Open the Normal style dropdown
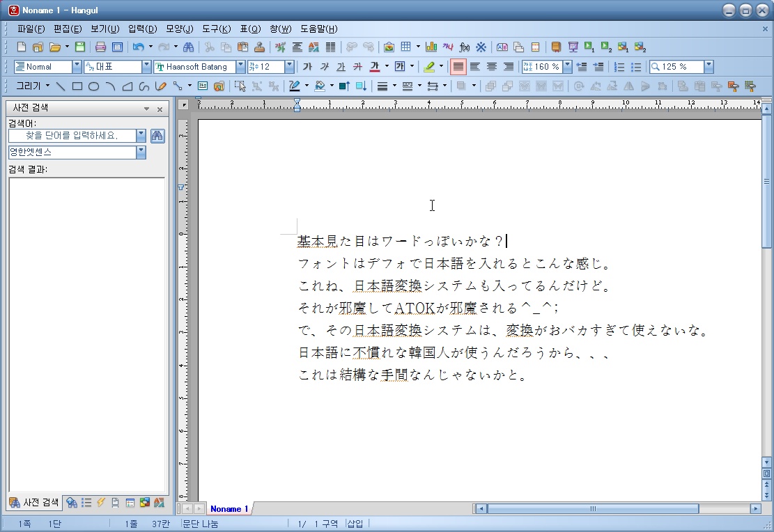This screenshot has width=774, height=532. (x=77, y=67)
